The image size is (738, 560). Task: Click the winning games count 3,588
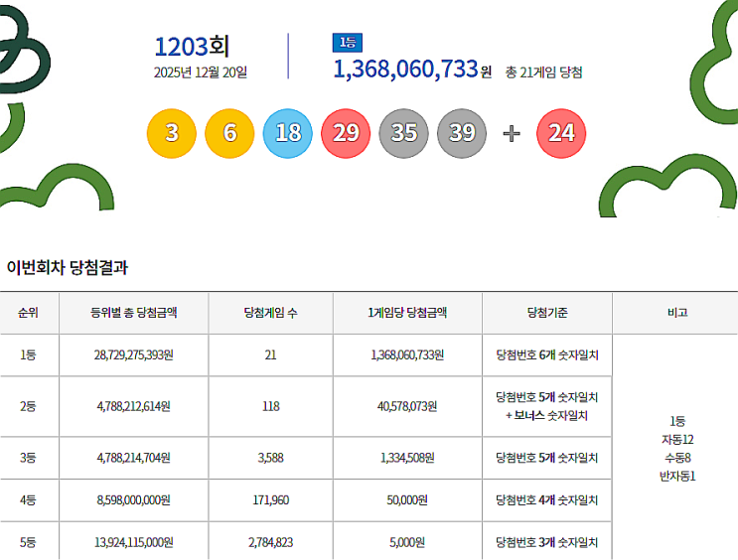coord(270,458)
